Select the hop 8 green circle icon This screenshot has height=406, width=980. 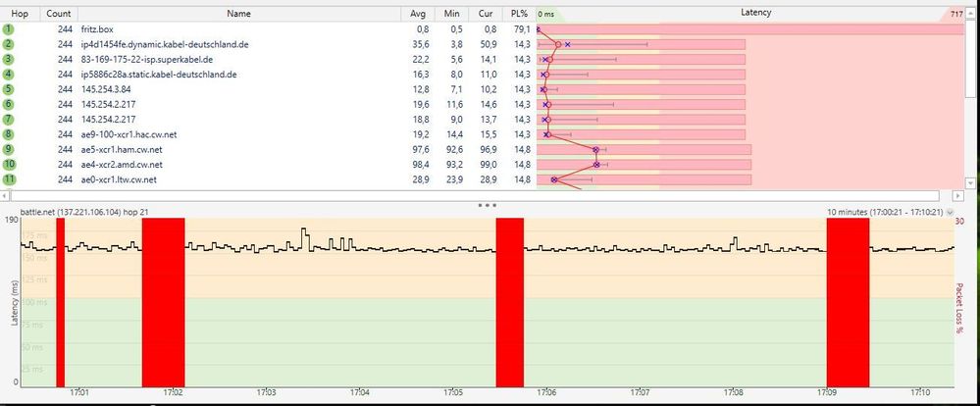pos(8,134)
